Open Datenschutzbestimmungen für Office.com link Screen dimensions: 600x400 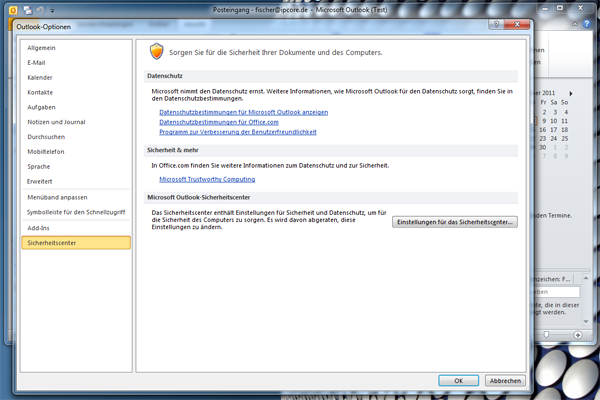[x=219, y=122]
